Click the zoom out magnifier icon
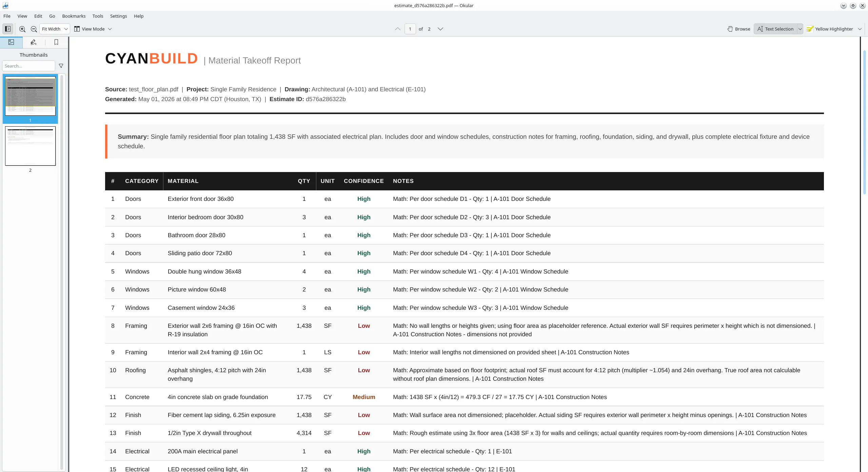This screenshot has height=472, width=868. [34, 29]
